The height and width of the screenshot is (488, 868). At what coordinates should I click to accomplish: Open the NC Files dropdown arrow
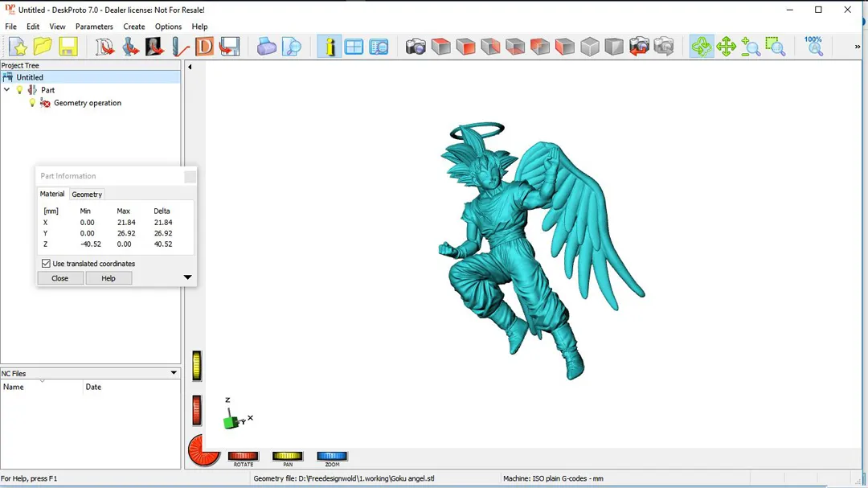[x=174, y=373]
